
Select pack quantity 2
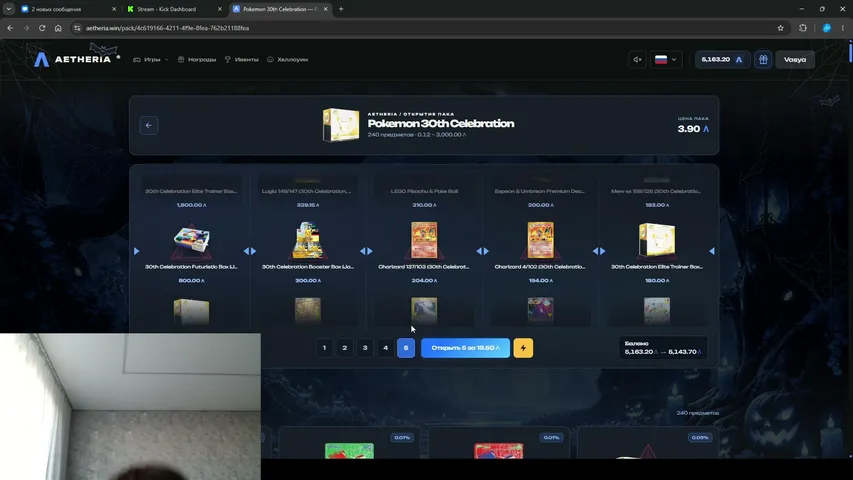[x=344, y=348]
